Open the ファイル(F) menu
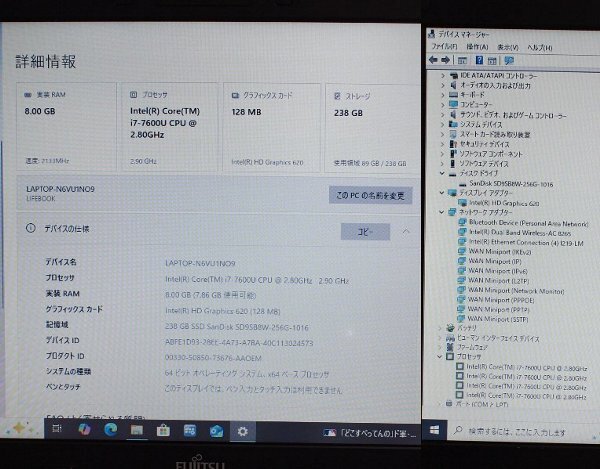600x469 pixels. coord(444,47)
